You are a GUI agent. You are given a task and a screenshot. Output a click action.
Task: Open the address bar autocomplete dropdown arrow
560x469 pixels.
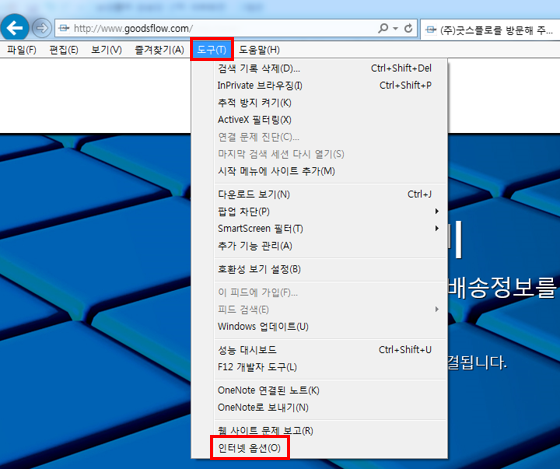click(395, 28)
